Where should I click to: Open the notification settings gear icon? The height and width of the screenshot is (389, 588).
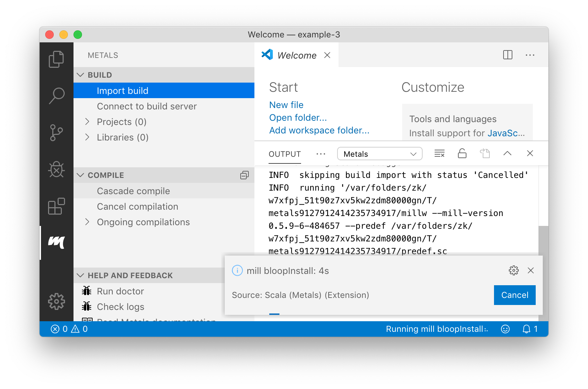point(514,270)
